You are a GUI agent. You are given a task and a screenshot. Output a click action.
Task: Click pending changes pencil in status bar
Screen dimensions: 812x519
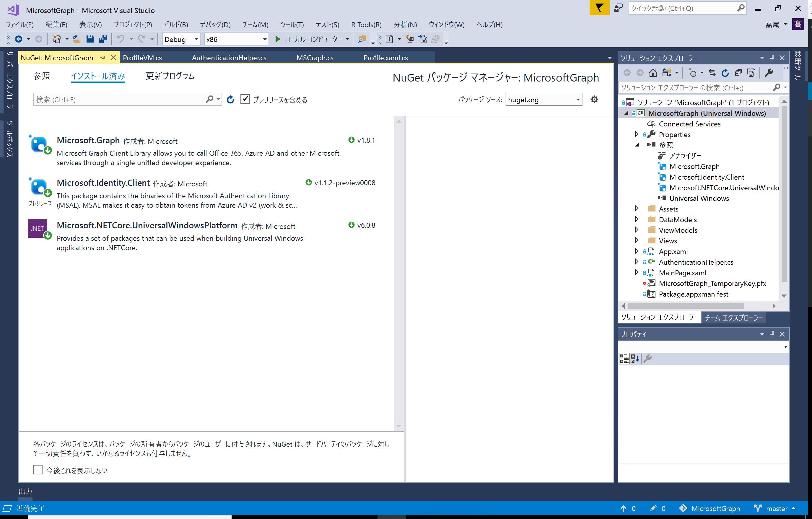click(653, 508)
